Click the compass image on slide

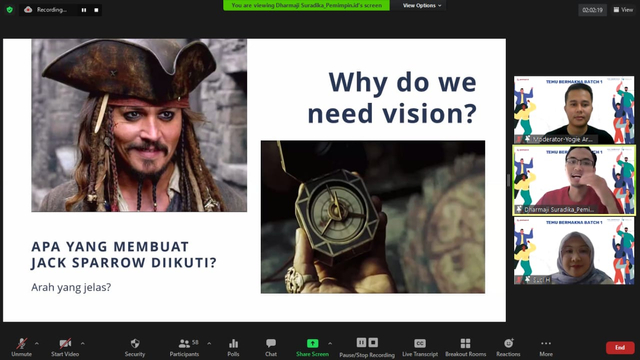point(373,217)
